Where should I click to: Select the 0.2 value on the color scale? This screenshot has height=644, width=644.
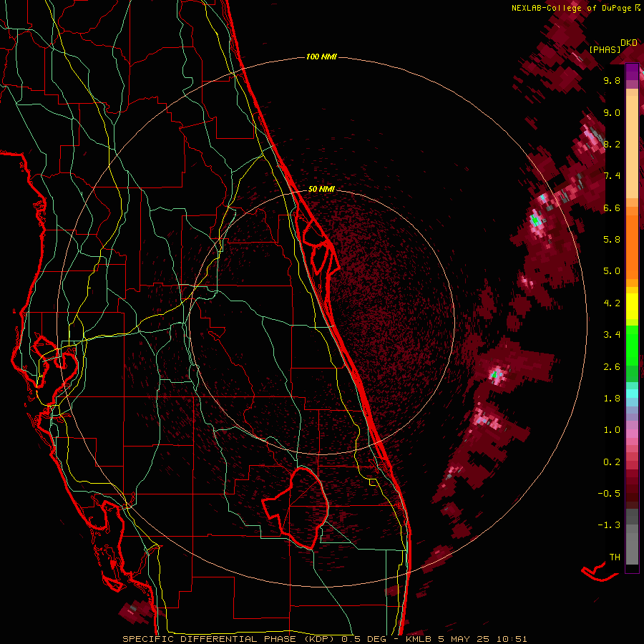pos(612,462)
